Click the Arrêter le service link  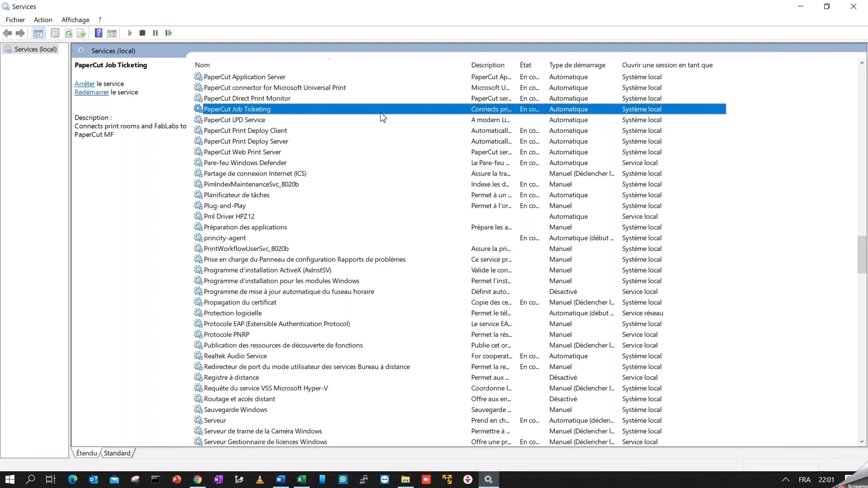pyautogui.click(x=85, y=84)
